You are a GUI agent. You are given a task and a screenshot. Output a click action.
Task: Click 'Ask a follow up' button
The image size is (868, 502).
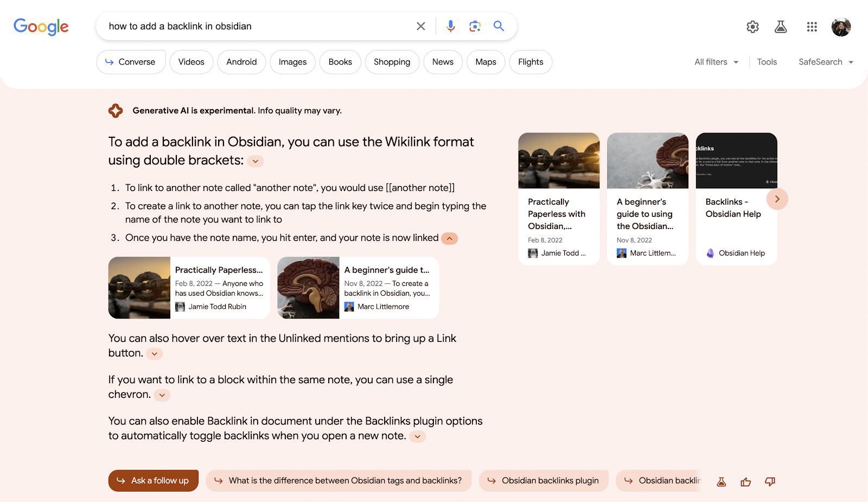(x=154, y=481)
